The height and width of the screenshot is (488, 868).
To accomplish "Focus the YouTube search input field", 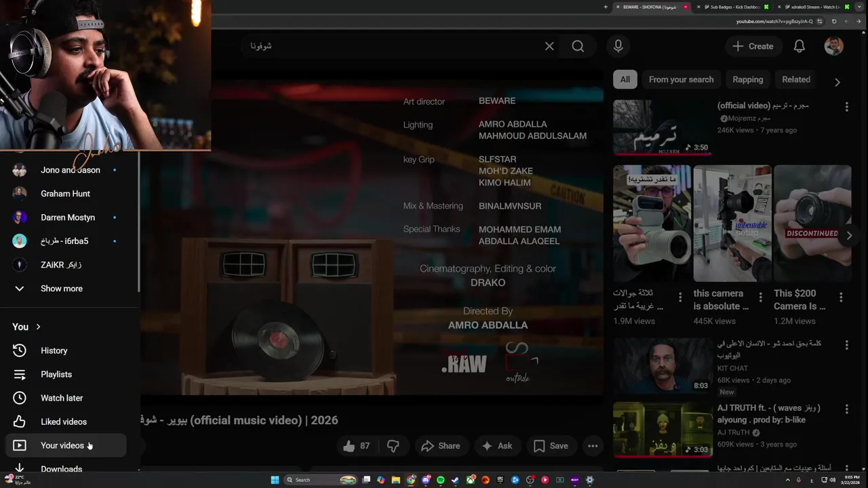I will point(393,46).
